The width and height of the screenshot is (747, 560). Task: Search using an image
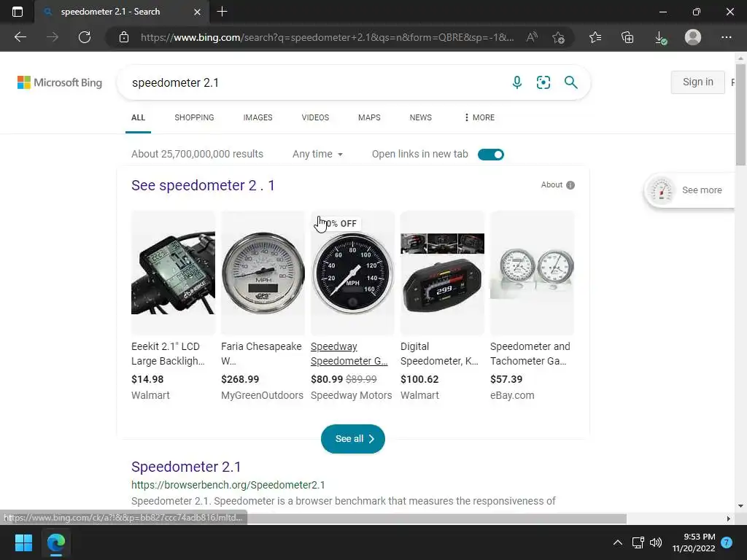coord(543,82)
